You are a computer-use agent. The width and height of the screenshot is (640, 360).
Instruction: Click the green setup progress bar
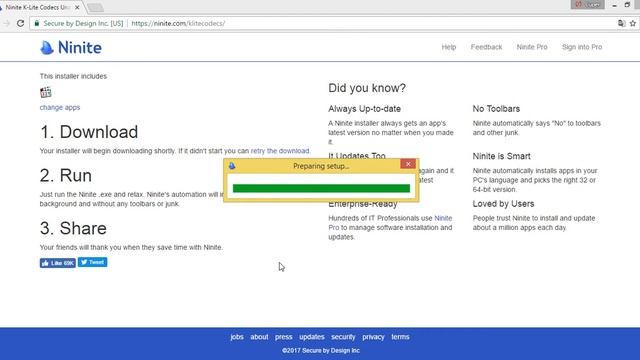click(x=321, y=188)
